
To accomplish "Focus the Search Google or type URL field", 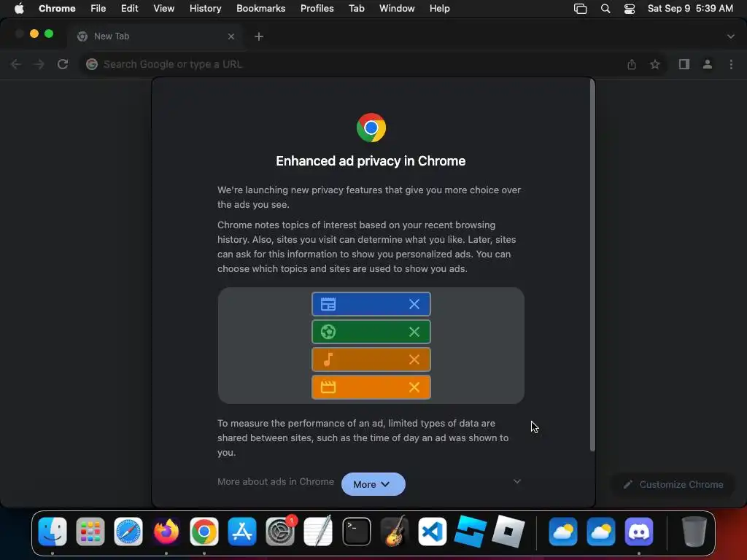I will pyautogui.click(x=352, y=64).
